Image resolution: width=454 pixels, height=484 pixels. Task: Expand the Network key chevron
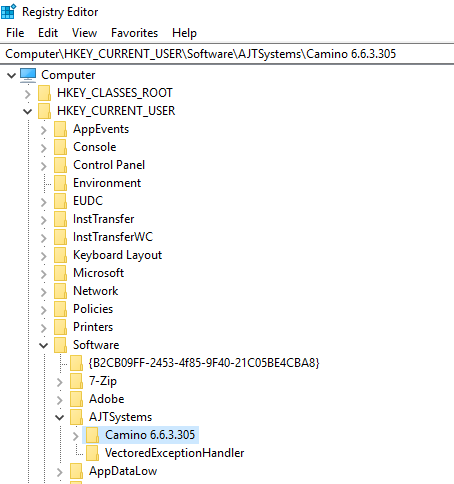pyautogui.click(x=43, y=292)
